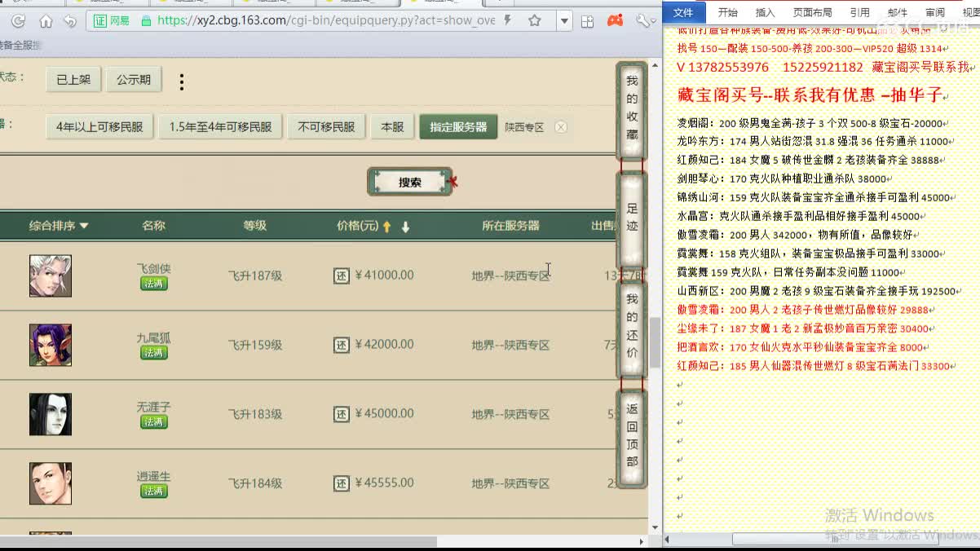
Task: Reload the page with the refresh icon
Action: (18, 21)
